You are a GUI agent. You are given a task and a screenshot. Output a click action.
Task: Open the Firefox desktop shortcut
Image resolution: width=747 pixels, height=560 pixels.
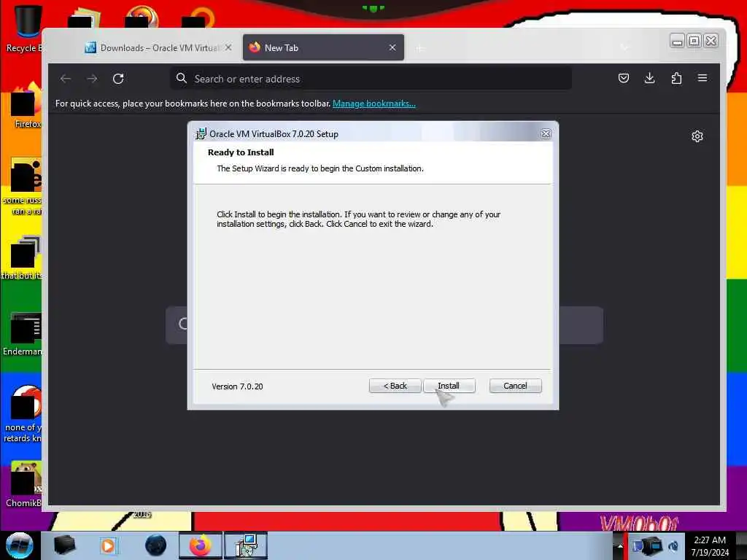[26, 106]
